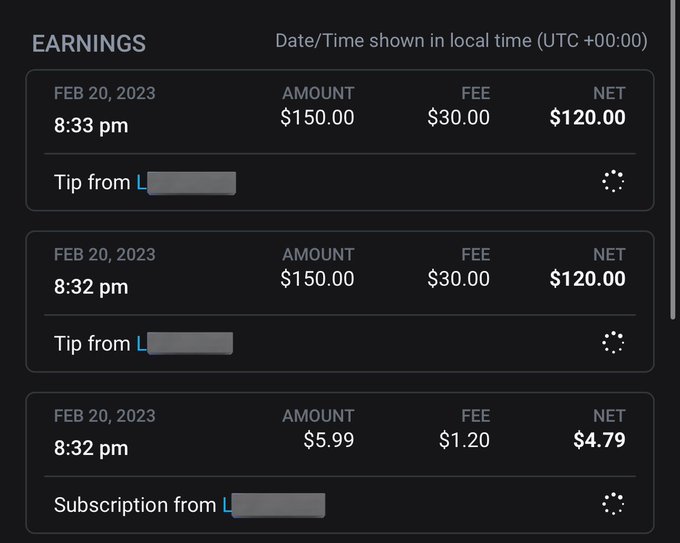This screenshot has width=680, height=543.
Task: Click the $30.00 fee in the 8:33 pm card
Action: 458,117
